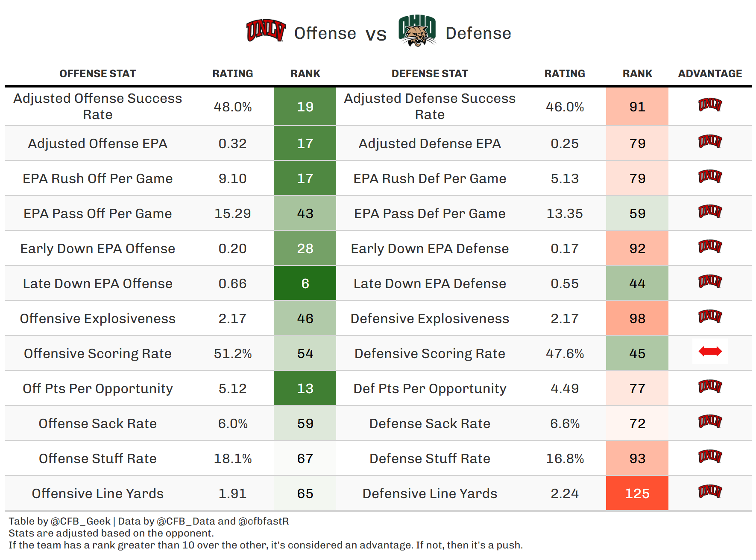Click the ADVANTAGE column header
The width and height of the screenshot is (756, 560).
(710, 74)
